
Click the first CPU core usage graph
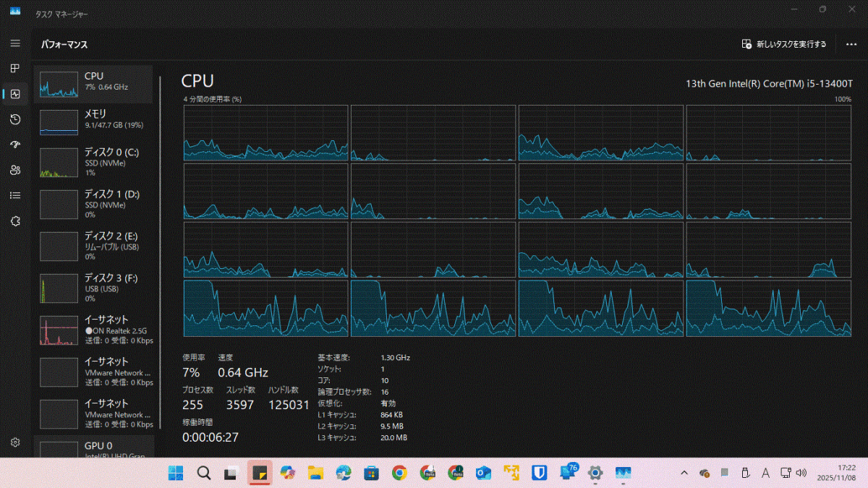point(266,133)
